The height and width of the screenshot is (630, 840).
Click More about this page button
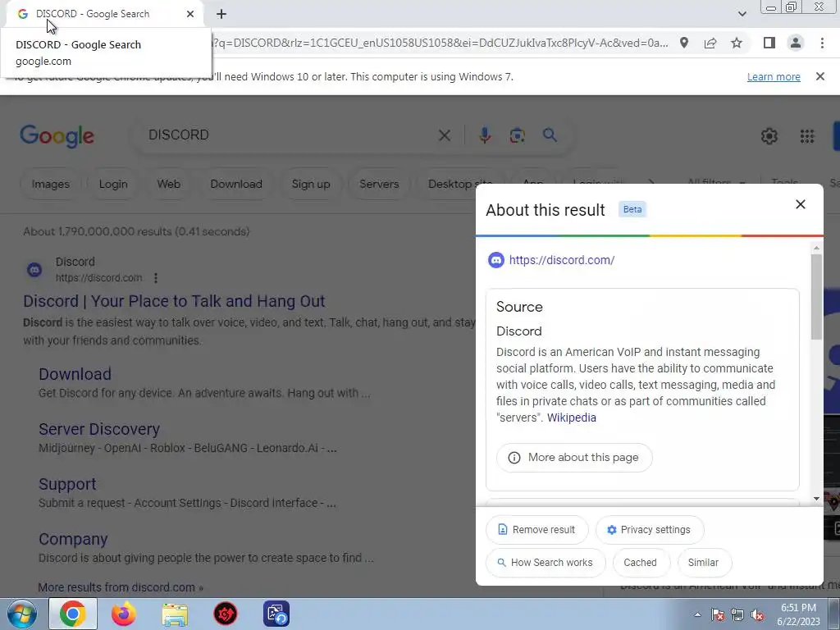pyautogui.click(x=574, y=458)
